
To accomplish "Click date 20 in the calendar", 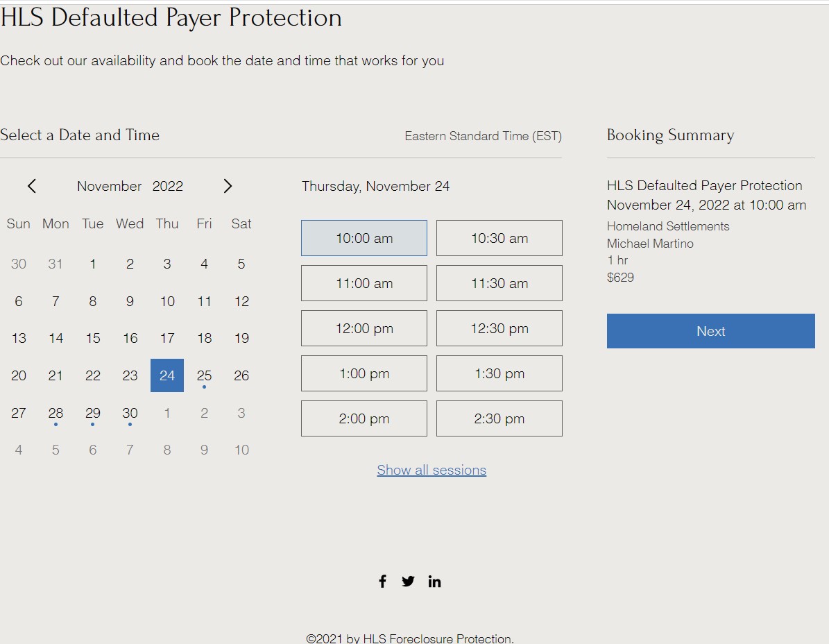I will tap(19, 375).
